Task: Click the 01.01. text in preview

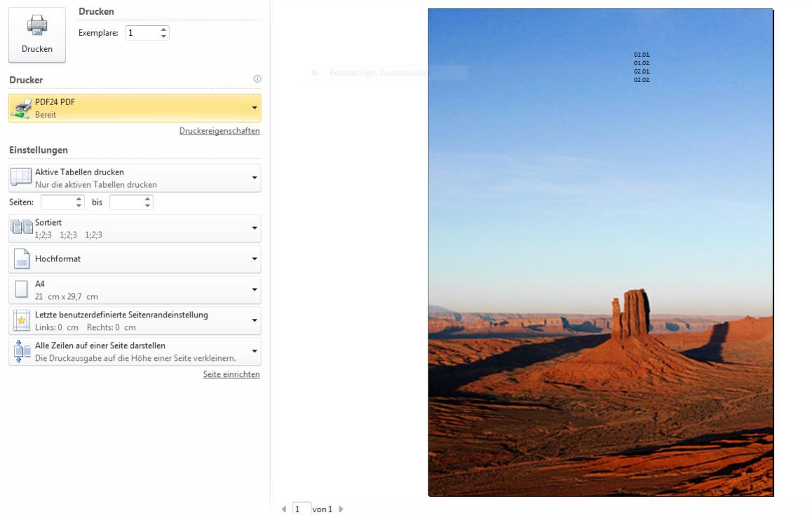Action: pyautogui.click(x=642, y=55)
